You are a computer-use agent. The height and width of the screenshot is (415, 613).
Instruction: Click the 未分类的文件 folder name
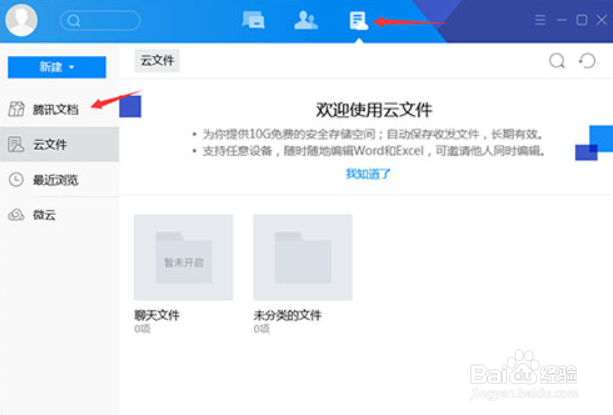click(288, 315)
